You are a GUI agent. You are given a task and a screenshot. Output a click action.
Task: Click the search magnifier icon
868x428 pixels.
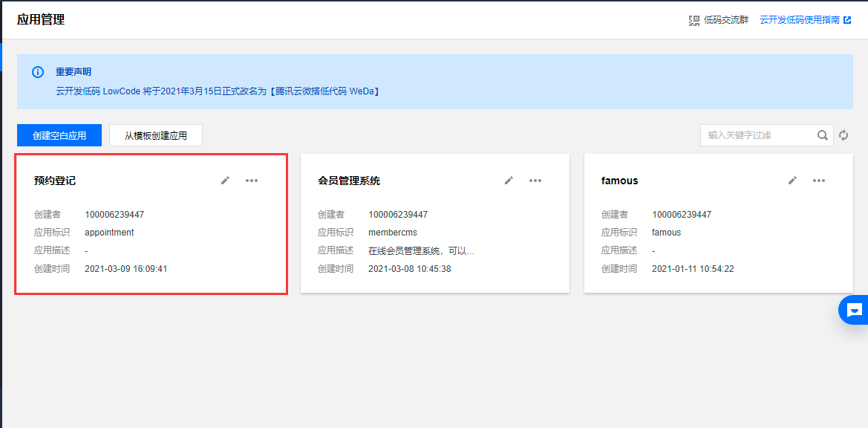[823, 135]
